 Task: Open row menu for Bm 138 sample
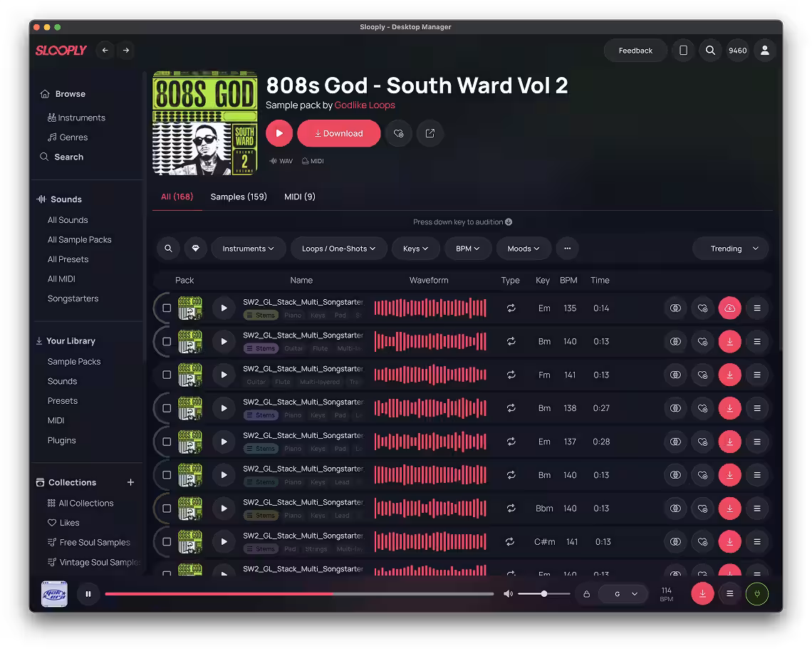757,408
